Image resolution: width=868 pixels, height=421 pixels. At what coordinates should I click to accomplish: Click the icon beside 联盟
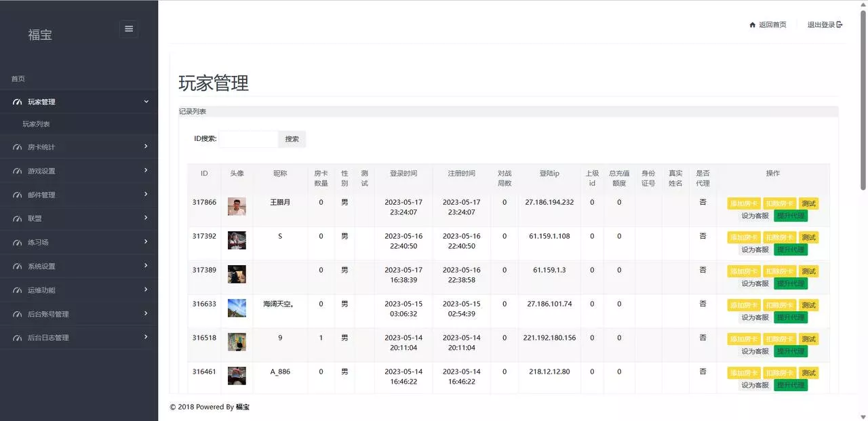click(x=17, y=218)
